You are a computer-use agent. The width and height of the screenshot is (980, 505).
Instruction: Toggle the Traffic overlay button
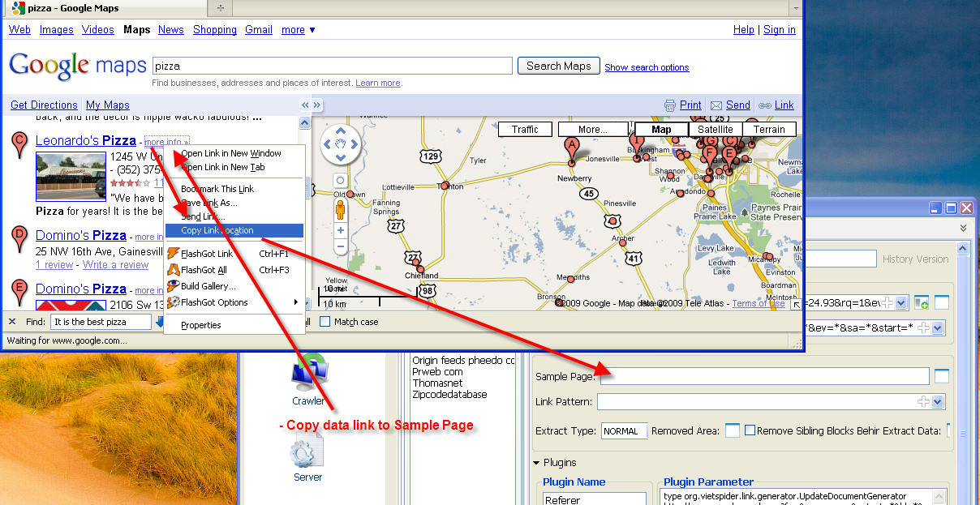point(525,130)
